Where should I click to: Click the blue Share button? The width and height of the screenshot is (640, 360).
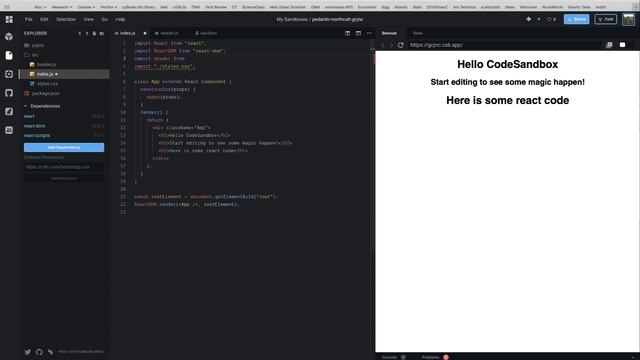[576, 19]
